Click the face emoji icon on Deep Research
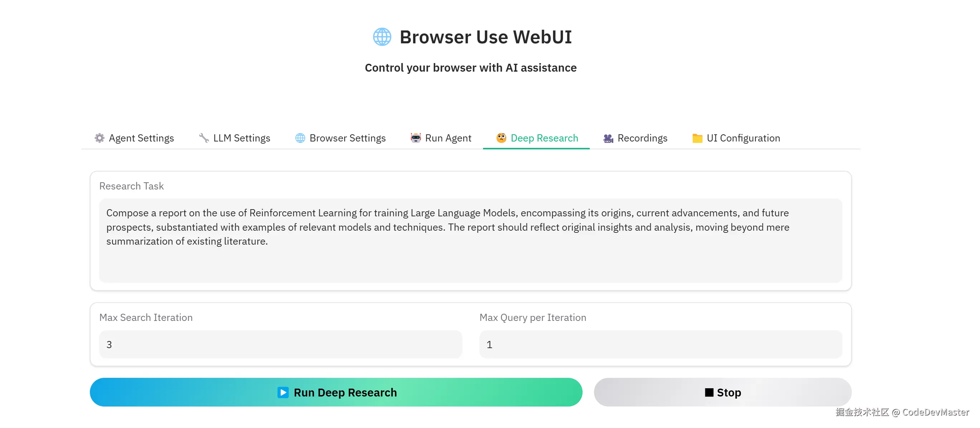The height and width of the screenshot is (428, 980). [501, 138]
